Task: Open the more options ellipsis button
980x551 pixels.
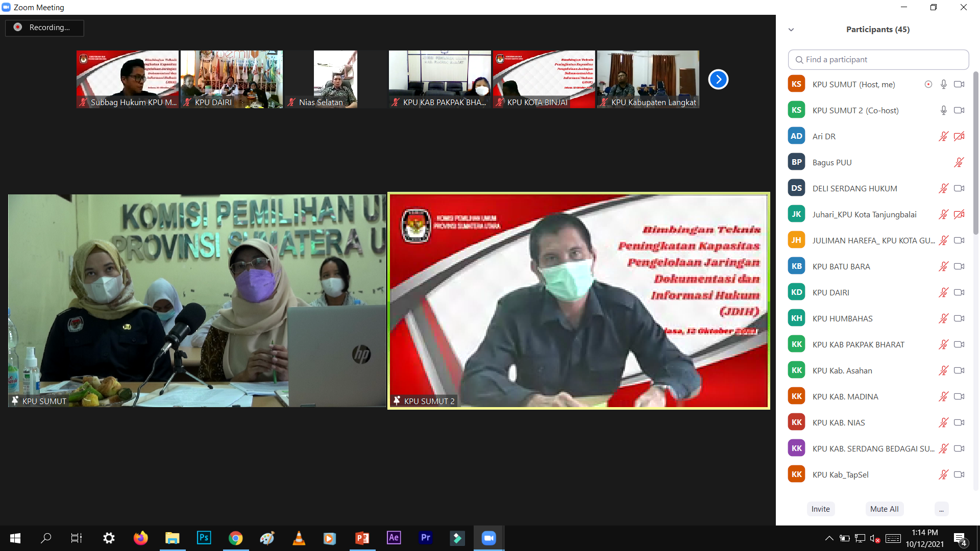Action: tap(941, 509)
